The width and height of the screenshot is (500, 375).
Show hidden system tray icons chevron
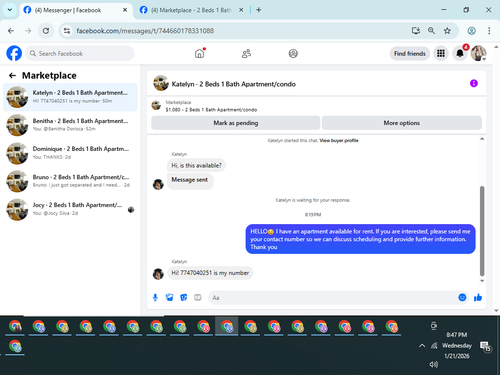coord(422,346)
